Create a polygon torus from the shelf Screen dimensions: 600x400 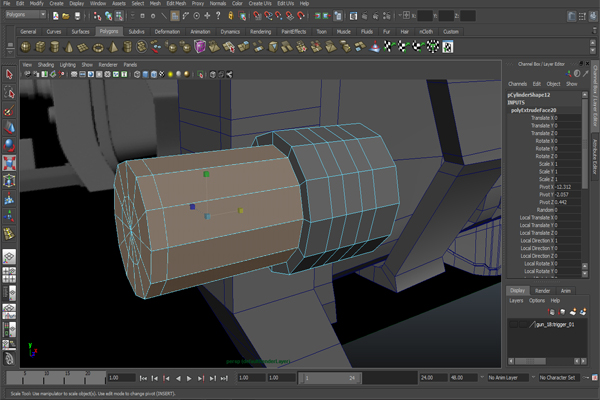pos(98,47)
